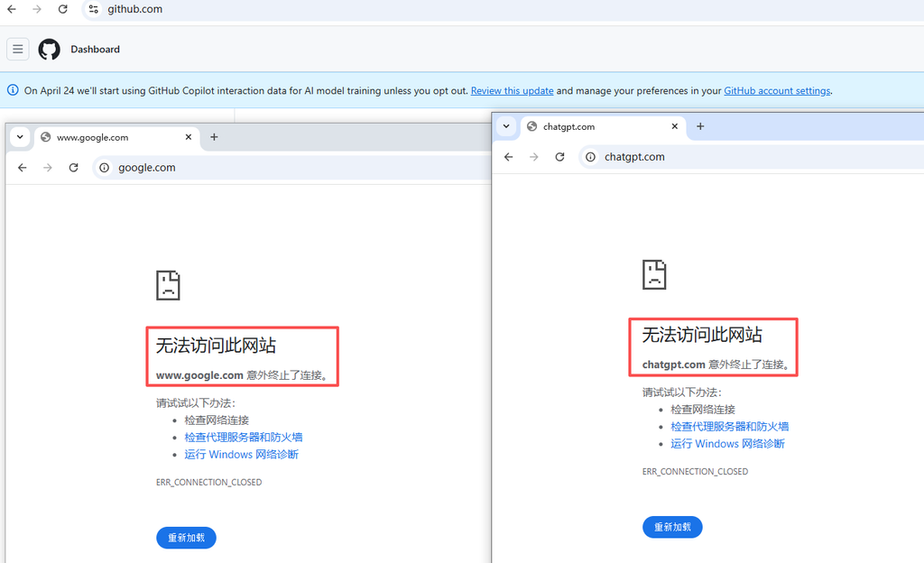Click 检查网络连接 text in google window

(217, 420)
